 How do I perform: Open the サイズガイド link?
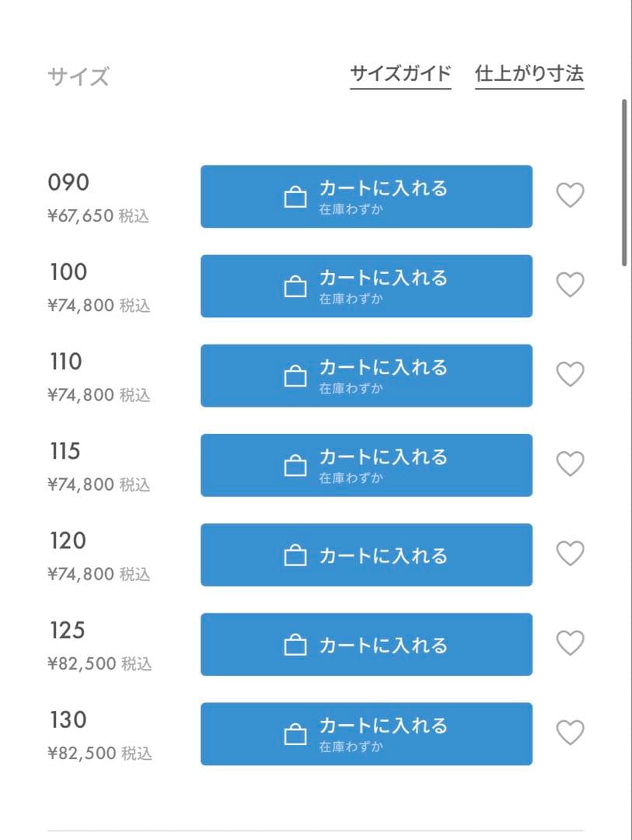pyautogui.click(x=400, y=75)
